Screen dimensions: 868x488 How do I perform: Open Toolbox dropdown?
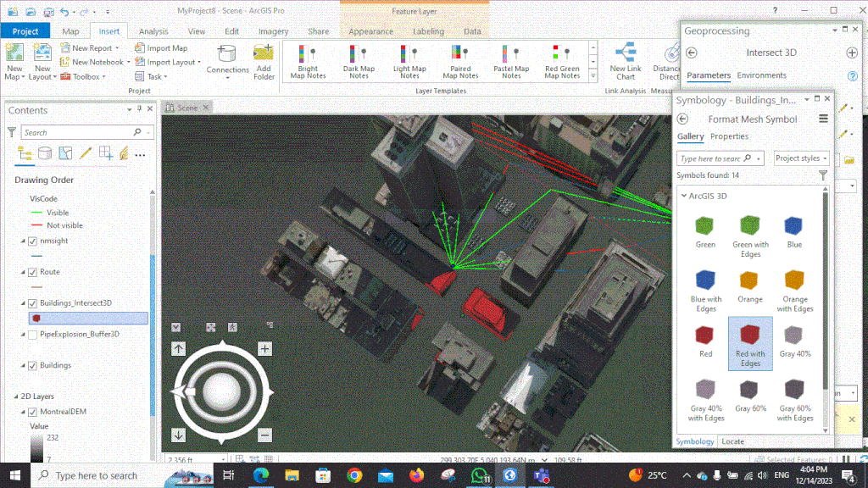click(104, 77)
